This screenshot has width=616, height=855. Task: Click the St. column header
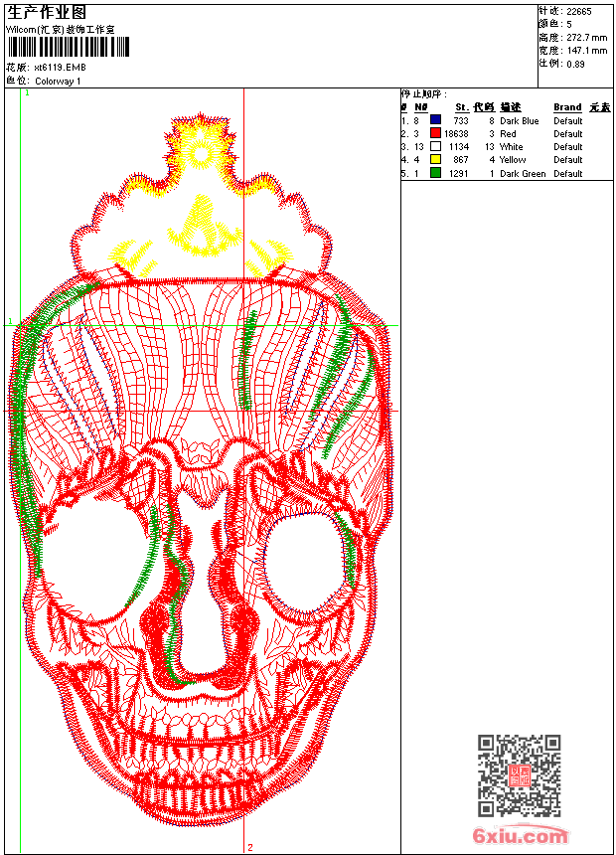tap(461, 107)
